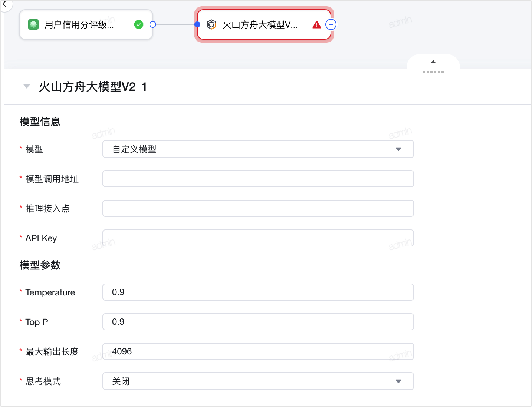The height and width of the screenshot is (407, 532).
Task: Click the API Key label
Action: pyautogui.click(x=41, y=238)
